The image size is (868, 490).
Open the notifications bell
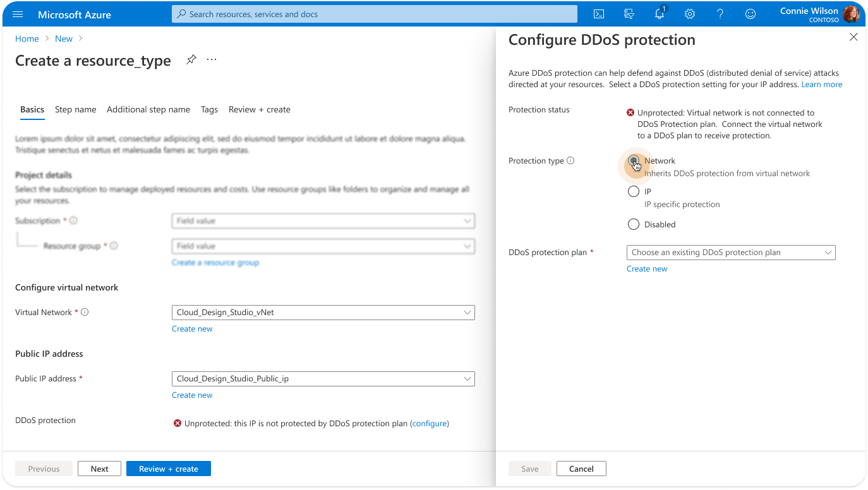point(660,14)
